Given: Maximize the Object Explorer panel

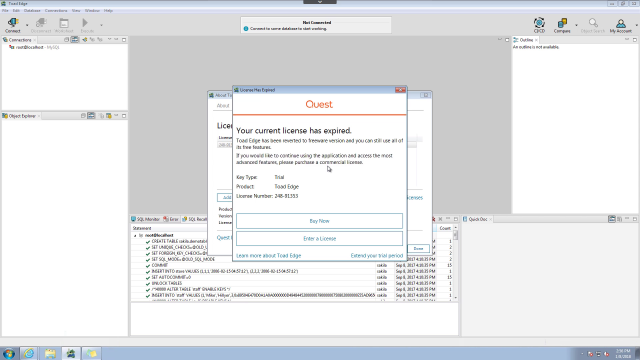Looking at the screenshot, I should [124, 116].
